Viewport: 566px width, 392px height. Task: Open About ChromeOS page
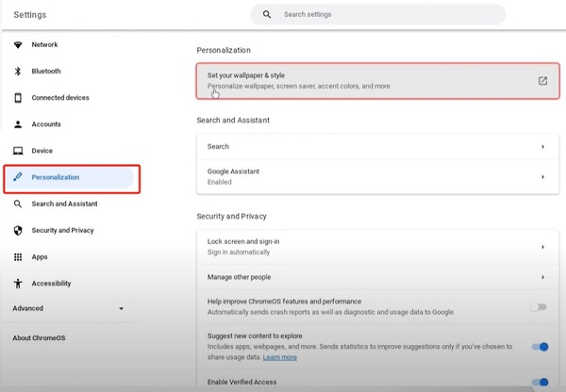tap(39, 338)
